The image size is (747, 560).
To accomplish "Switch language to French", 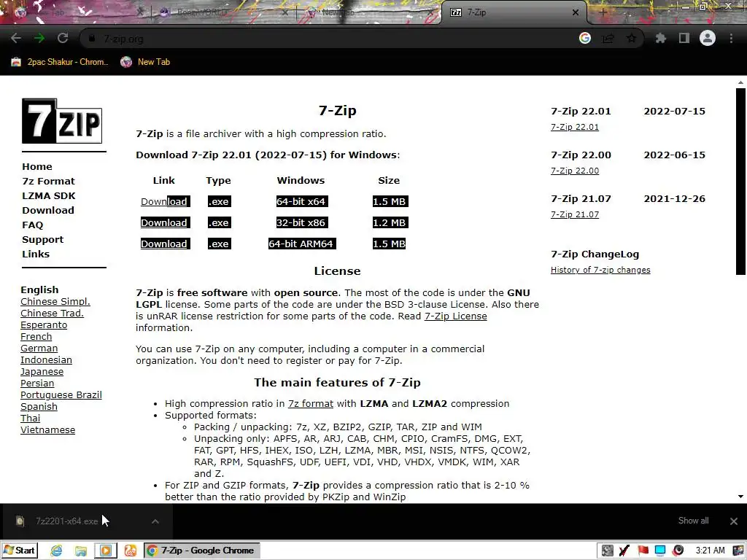I will [36, 337].
